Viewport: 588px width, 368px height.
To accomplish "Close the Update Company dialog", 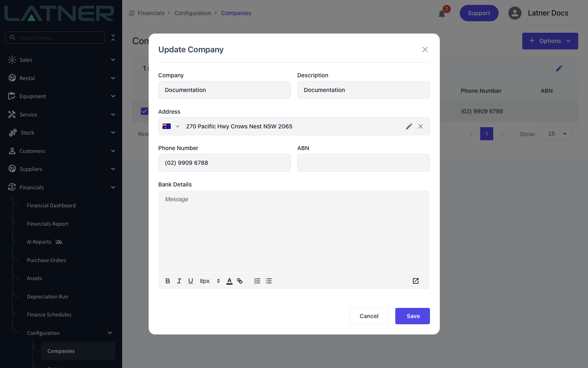I will point(425,49).
